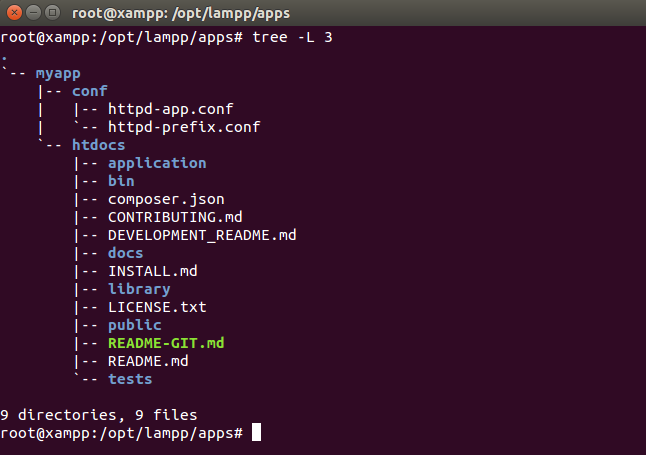The image size is (646, 455).
Task: Select LICENSE.txt in the tree
Action: 157,307
